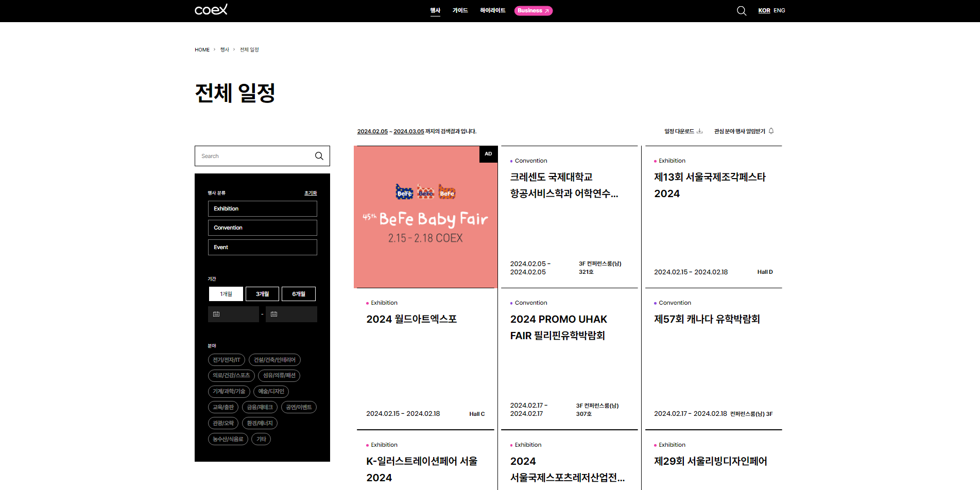The image size is (980, 490).
Task: Switch language to ENG
Action: click(x=779, y=10)
